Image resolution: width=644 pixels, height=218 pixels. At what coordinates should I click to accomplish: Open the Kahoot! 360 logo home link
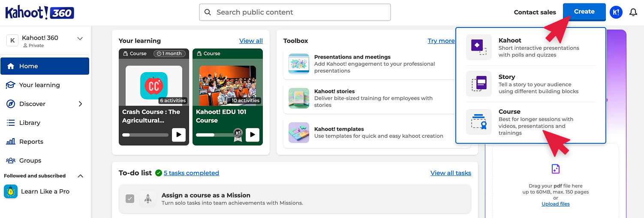(39, 12)
